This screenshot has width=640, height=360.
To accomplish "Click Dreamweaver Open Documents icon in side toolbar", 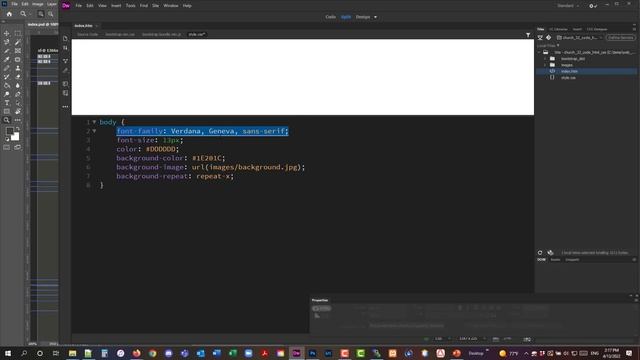I will [65, 38].
